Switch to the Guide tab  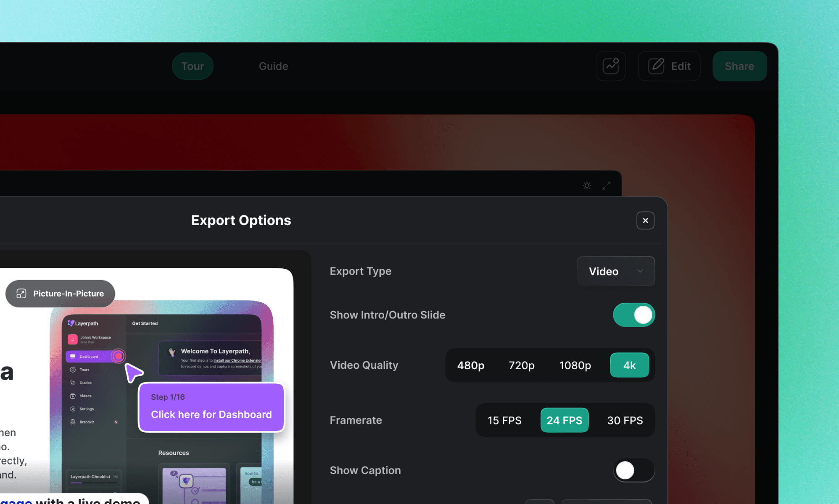(273, 66)
